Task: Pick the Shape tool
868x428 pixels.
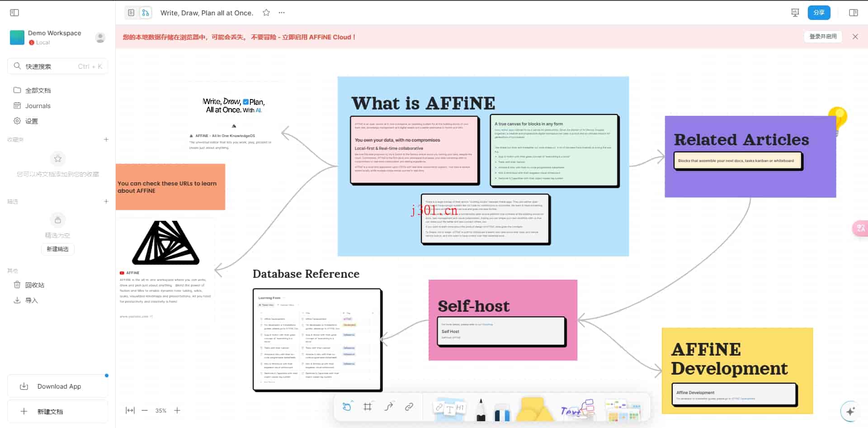Action: click(x=535, y=409)
